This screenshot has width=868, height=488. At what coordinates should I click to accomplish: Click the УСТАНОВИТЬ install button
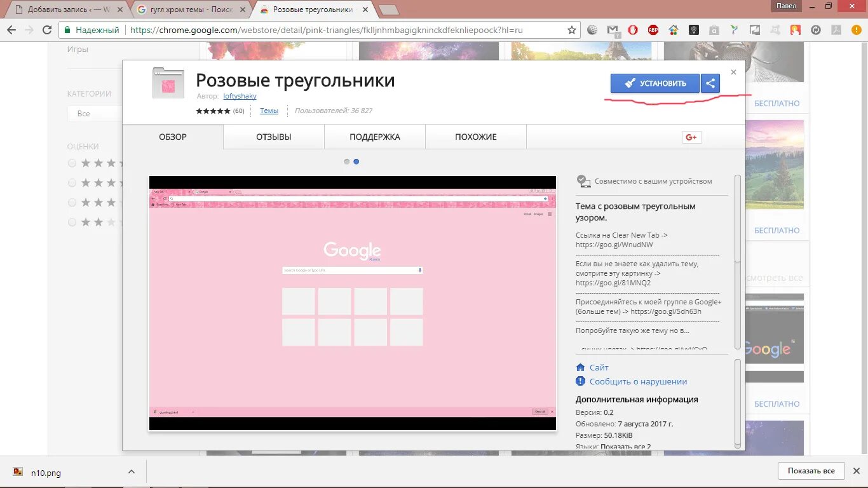click(x=655, y=83)
